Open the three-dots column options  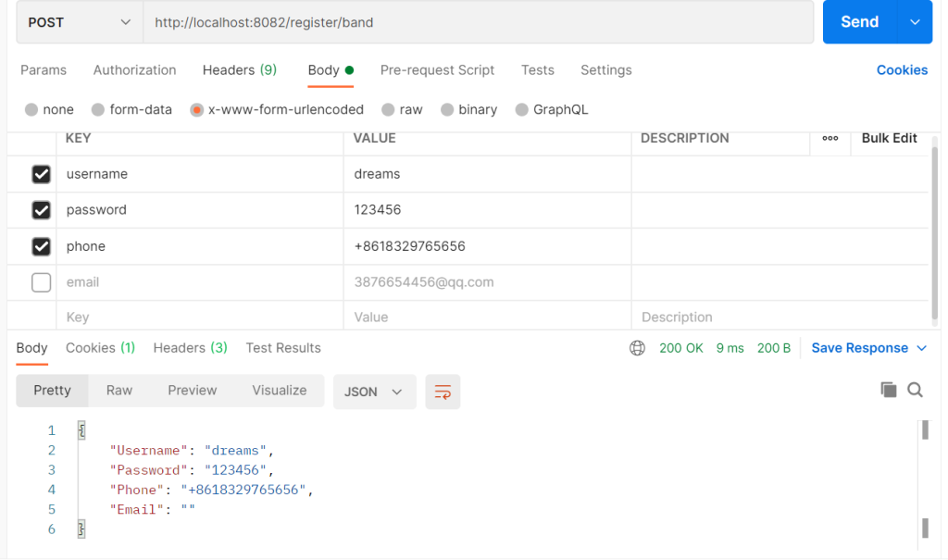(830, 138)
